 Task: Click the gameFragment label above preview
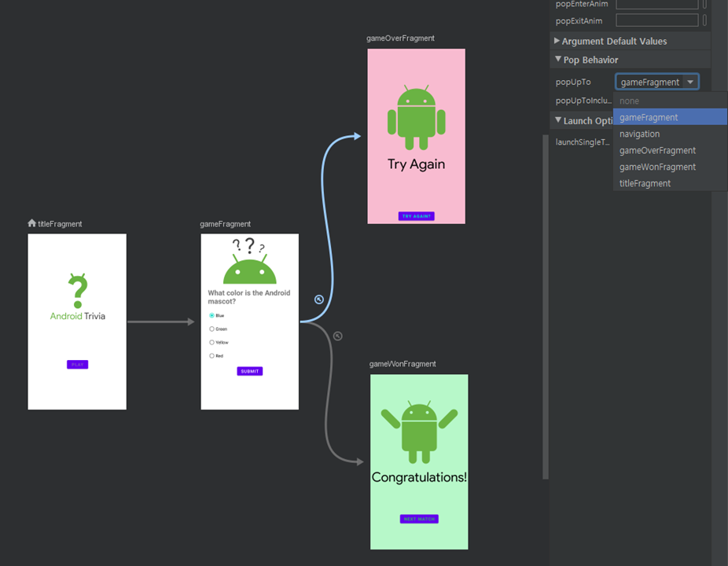tap(225, 224)
